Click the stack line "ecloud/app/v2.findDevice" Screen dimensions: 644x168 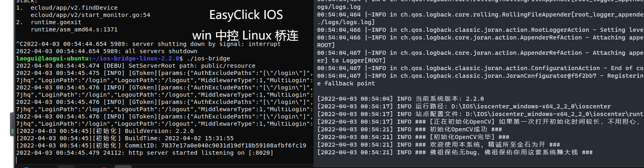[x=74, y=8]
